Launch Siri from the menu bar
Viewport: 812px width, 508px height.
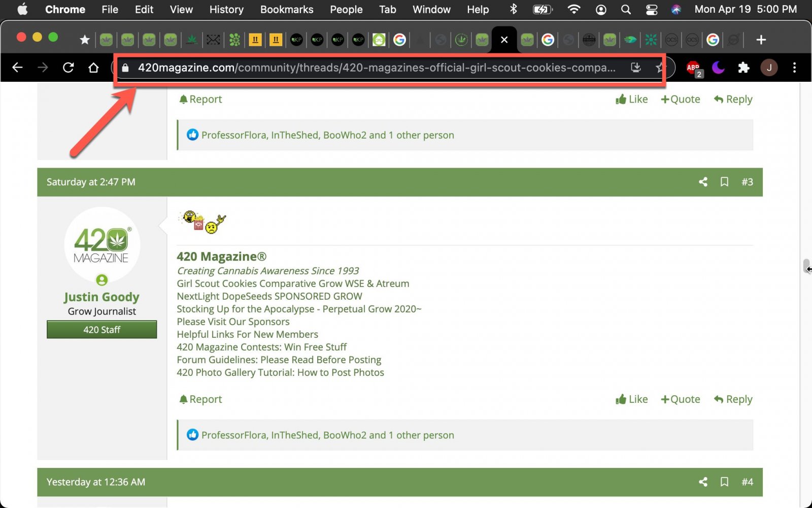[x=676, y=9]
